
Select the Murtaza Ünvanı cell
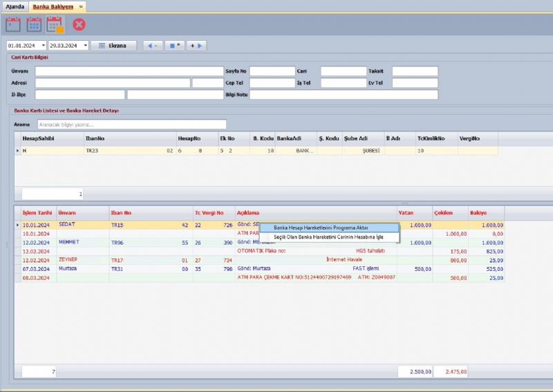tap(82, 269)
